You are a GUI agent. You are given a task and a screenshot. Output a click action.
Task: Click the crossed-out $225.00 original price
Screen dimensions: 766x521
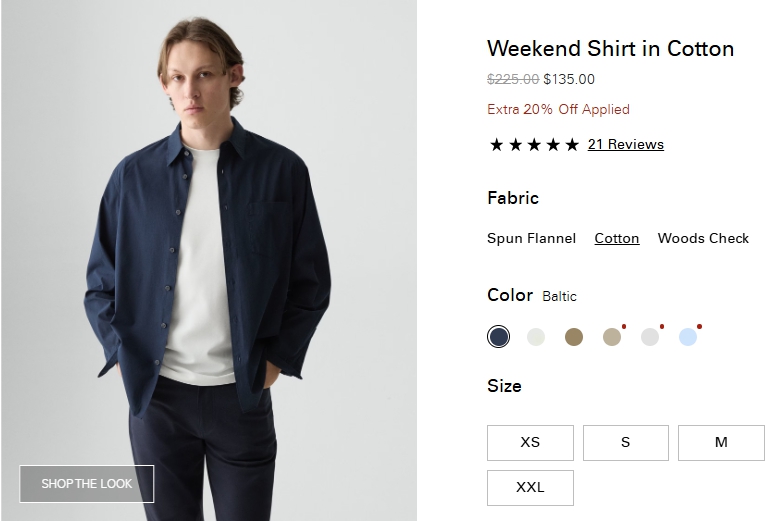pos(513,80)
